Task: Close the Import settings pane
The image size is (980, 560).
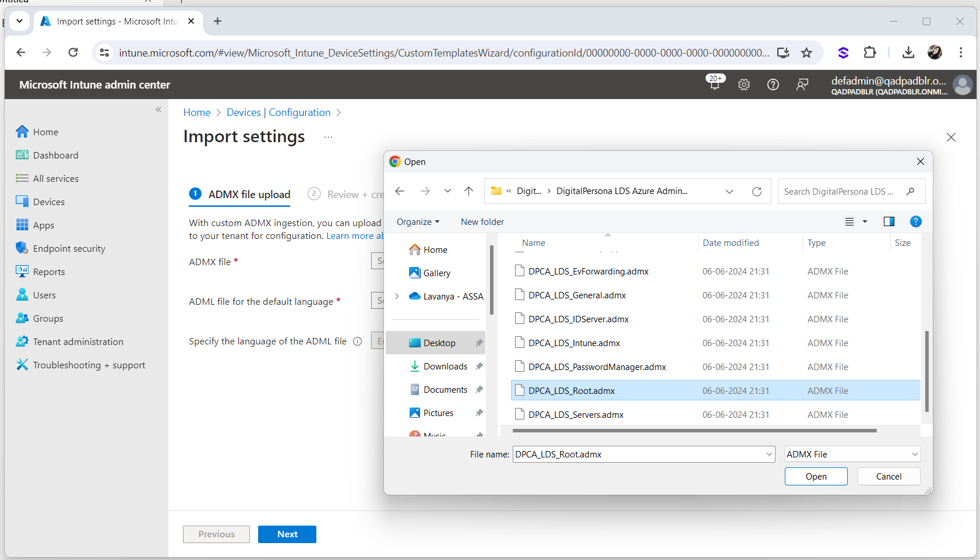Action: pos(951,138)
